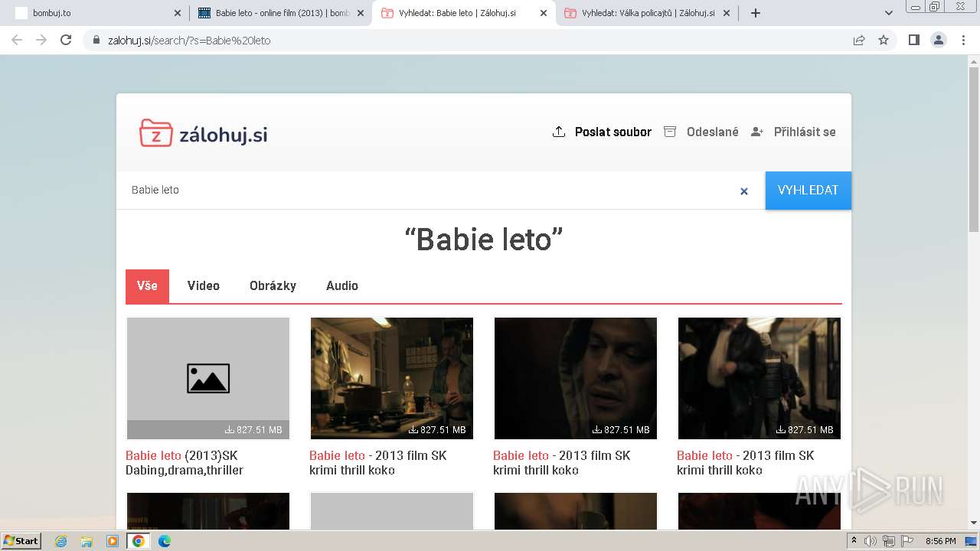Open the Chrome profile icon
980x551 pixels.
pyautogui.click(x=939, y=41)
